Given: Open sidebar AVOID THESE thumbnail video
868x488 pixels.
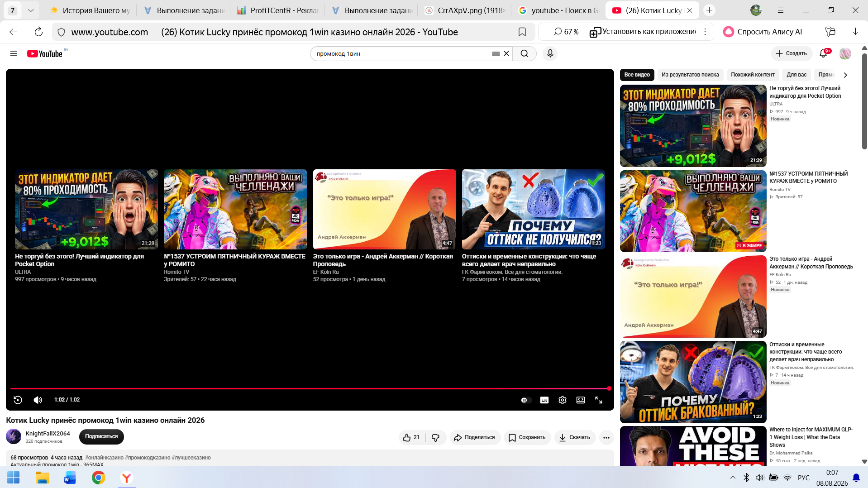Looking at the screenshot, I should point(693,446).
